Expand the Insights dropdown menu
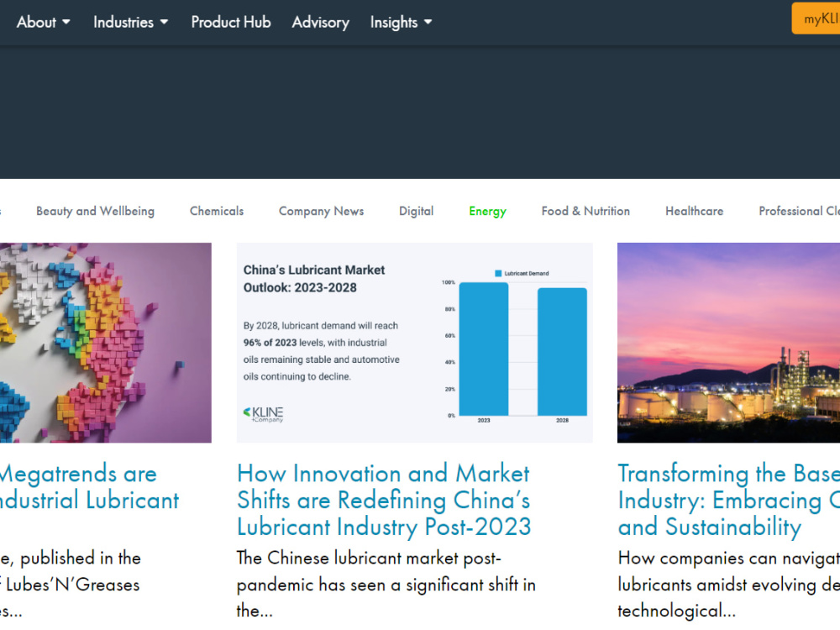840x630 pixels. 401,22
